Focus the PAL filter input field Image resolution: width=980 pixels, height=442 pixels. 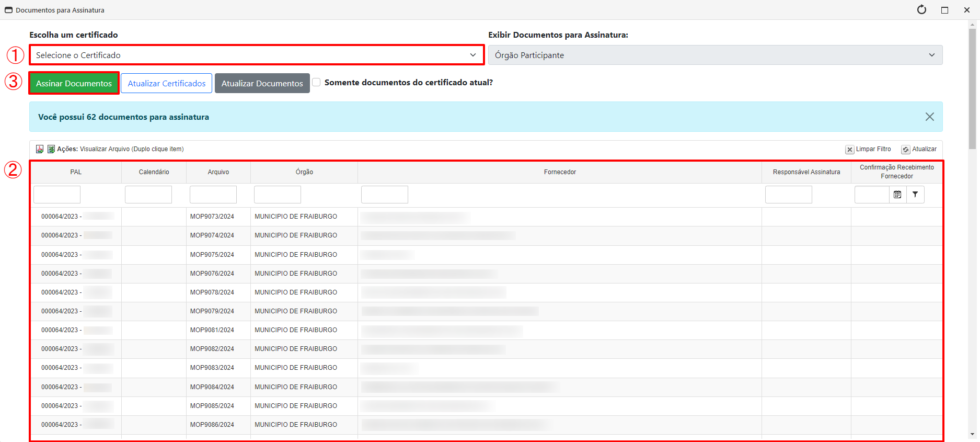[x=57, y=195]
